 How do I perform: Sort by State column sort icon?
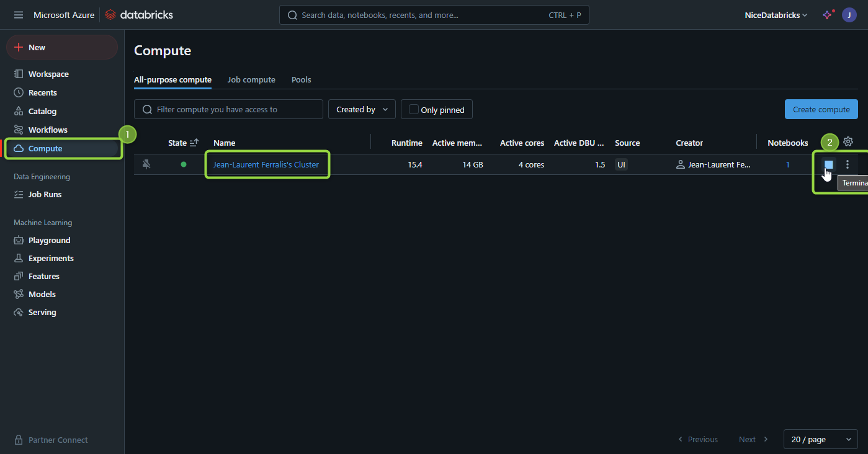click(x=194, y=143)
